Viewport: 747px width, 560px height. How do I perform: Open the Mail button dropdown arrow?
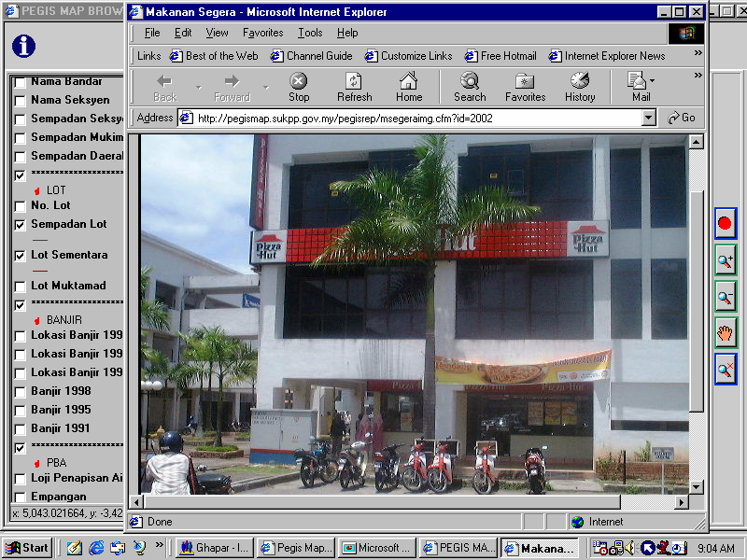(653, 81)
